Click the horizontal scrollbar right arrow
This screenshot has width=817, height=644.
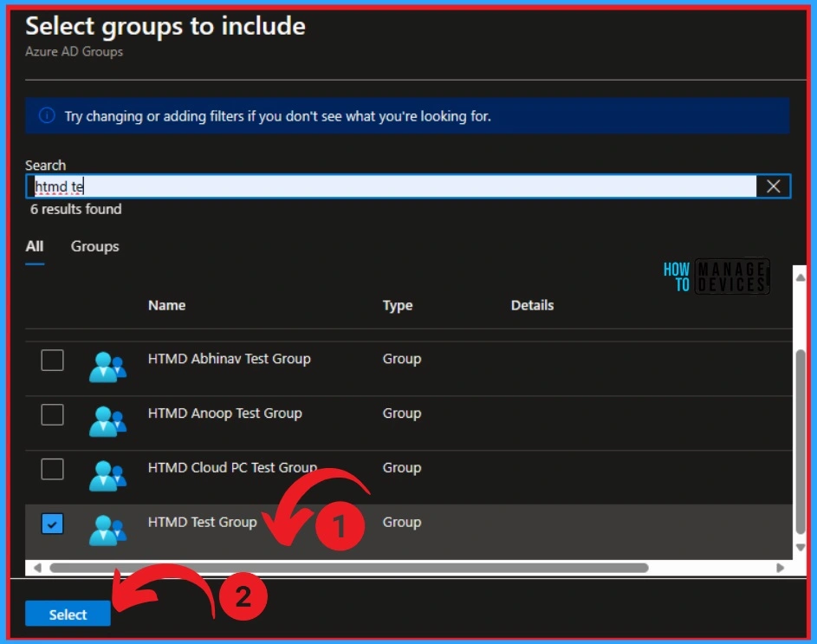[x=780, y=568]
